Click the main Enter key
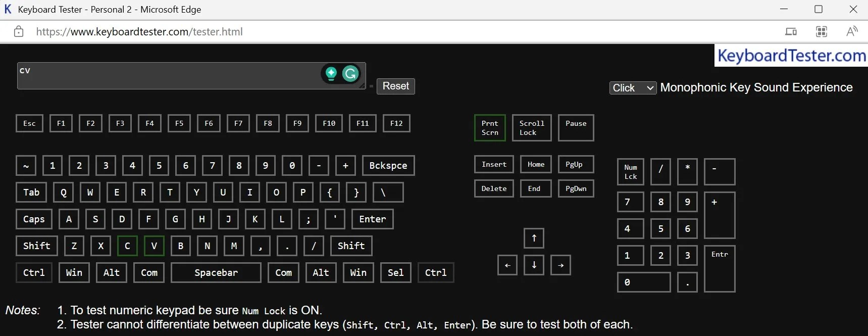This screenshot has height=336, width=868. tap(373, 219)
